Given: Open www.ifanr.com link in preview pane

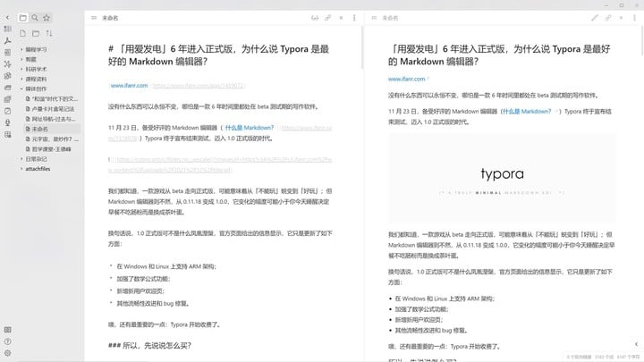Looking at the screenshot, I should pos(407,79).
